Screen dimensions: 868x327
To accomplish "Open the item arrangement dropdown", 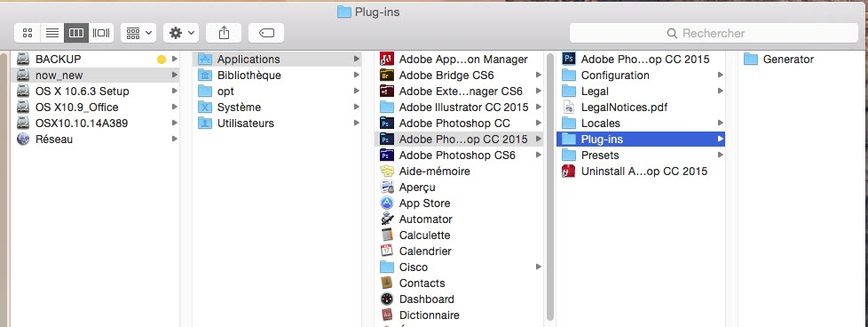I will point(138,33).
